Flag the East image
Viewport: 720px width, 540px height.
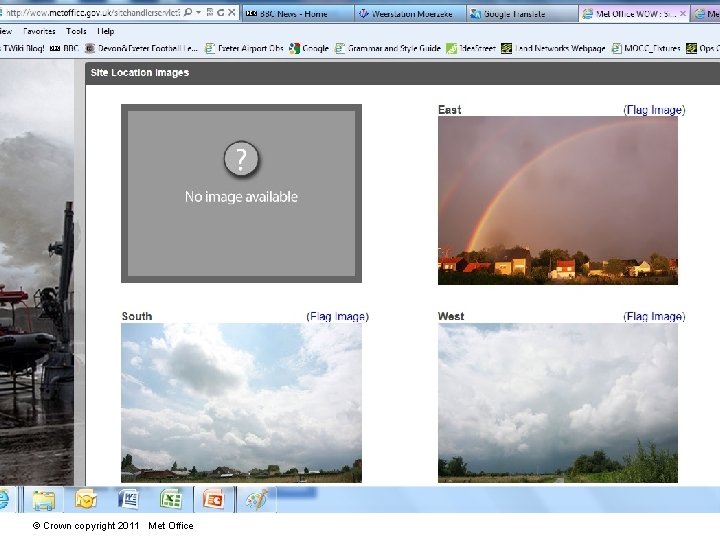point(654,110)
